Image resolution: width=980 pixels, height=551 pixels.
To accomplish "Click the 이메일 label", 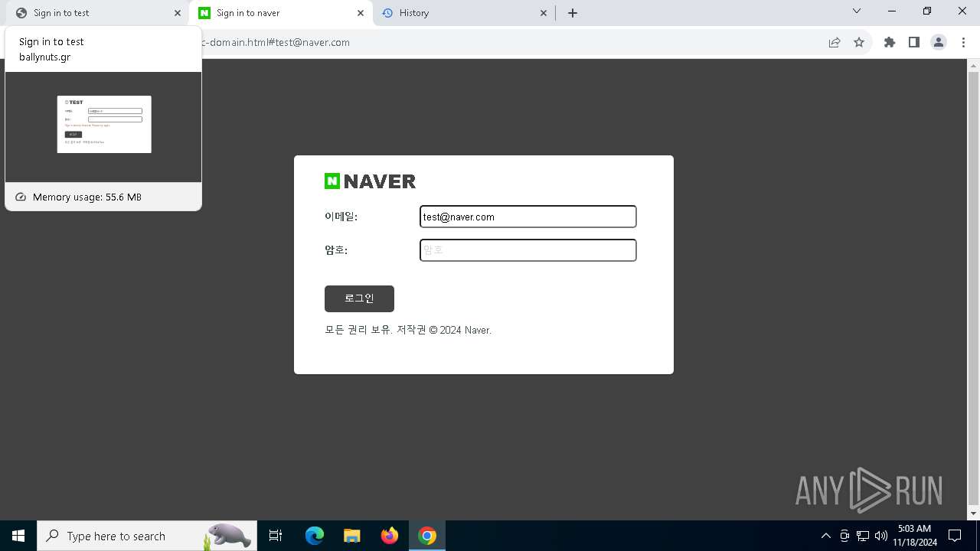I will click(341, 217).
